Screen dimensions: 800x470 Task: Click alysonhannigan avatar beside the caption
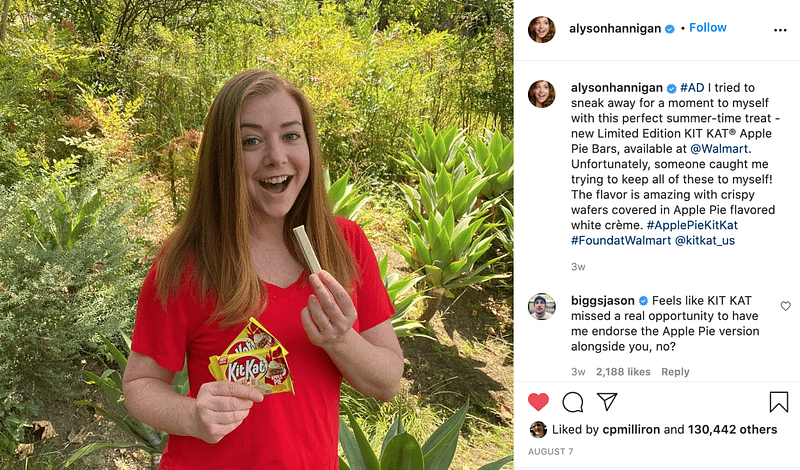(541, 94)
